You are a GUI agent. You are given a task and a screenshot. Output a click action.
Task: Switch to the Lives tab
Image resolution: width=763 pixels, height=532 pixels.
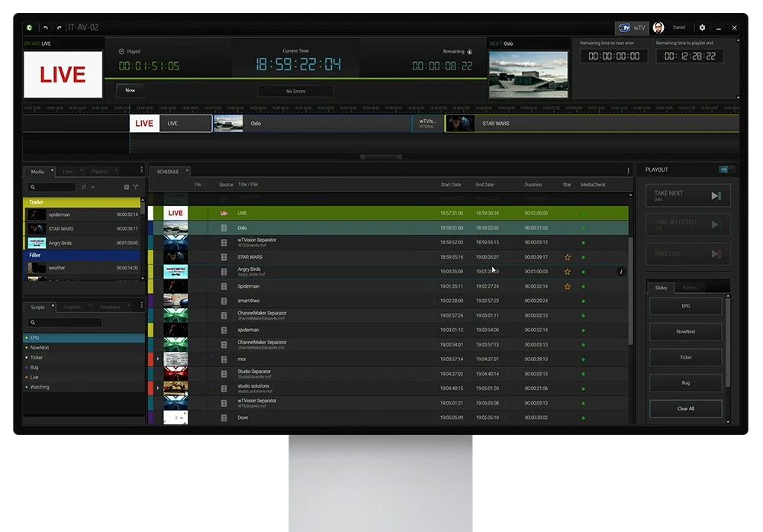(x=68, y=171)
